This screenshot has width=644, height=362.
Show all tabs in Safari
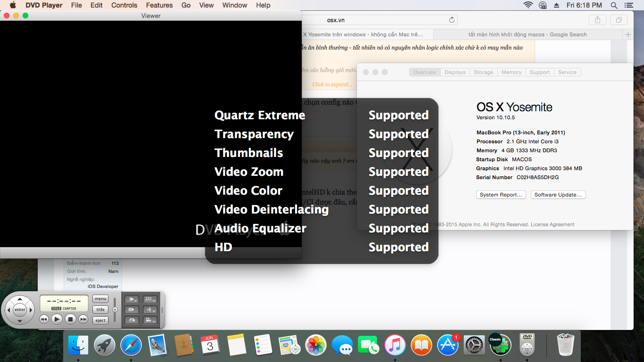(x=619, y=20)
